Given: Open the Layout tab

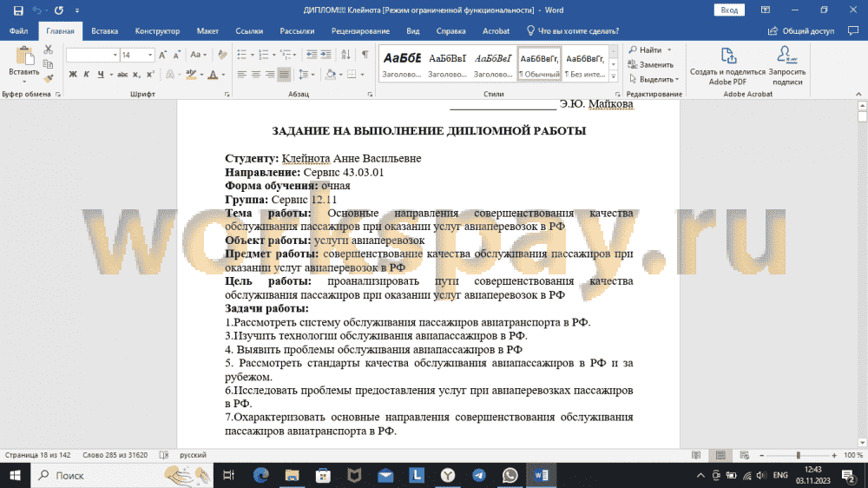Looking at the screenshot, I should pyautogui.click(x=207, y=31).
